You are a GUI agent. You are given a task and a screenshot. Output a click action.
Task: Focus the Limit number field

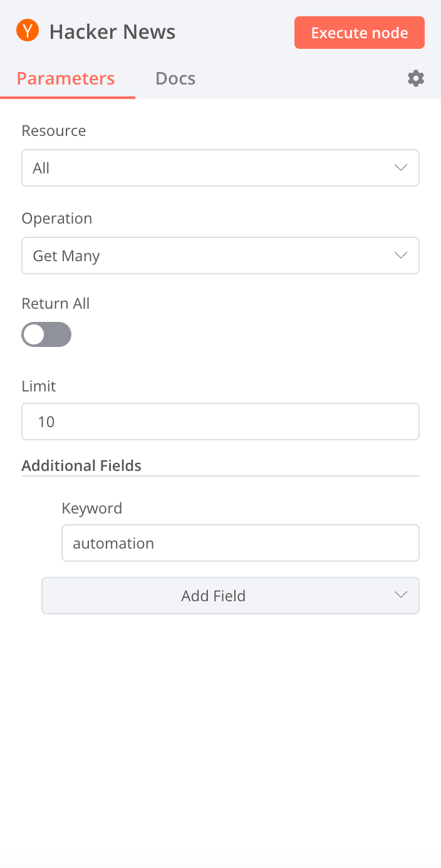pyautogui.click(x=220, y=421)
